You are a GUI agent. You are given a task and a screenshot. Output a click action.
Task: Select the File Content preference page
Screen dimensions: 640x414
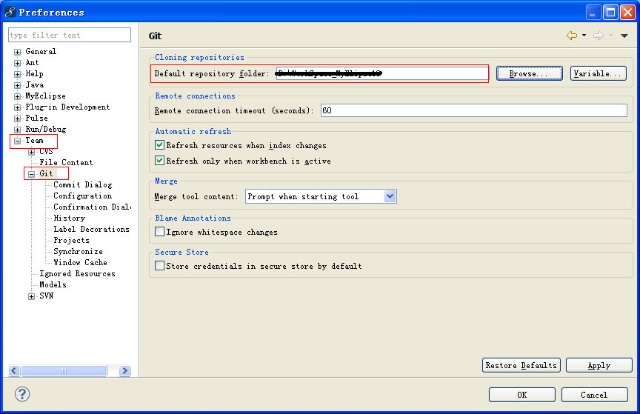pyautogui.click(x=66, y=162)
